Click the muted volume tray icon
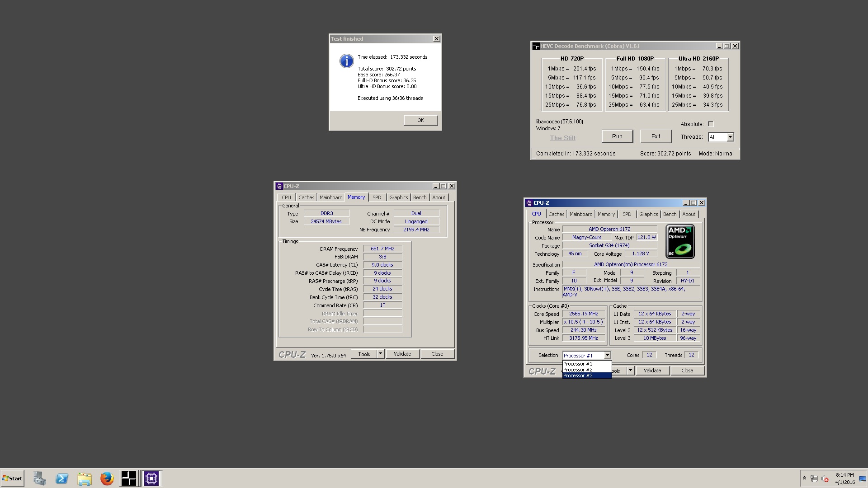 pyautogui.click(x=825, y=479)
